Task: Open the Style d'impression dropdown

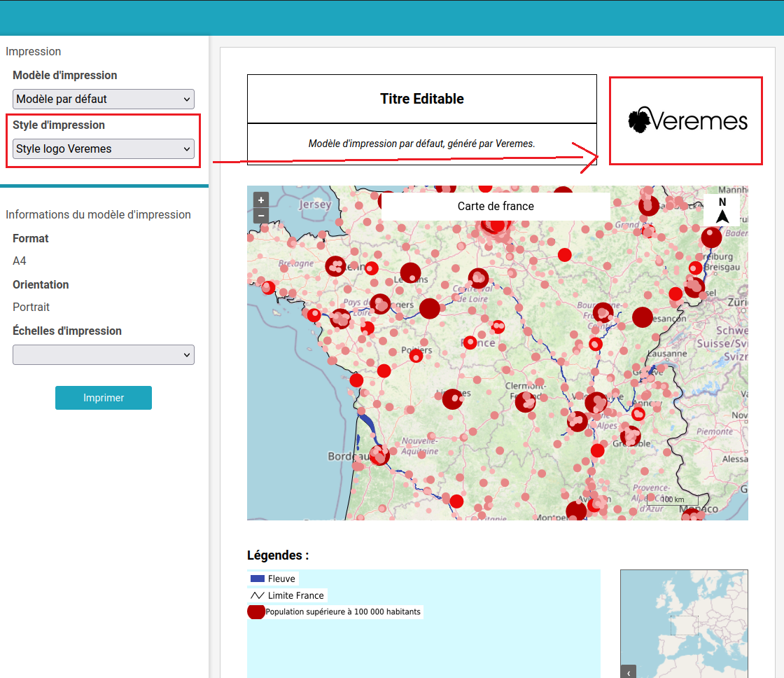Action: (x=104, y=148)
